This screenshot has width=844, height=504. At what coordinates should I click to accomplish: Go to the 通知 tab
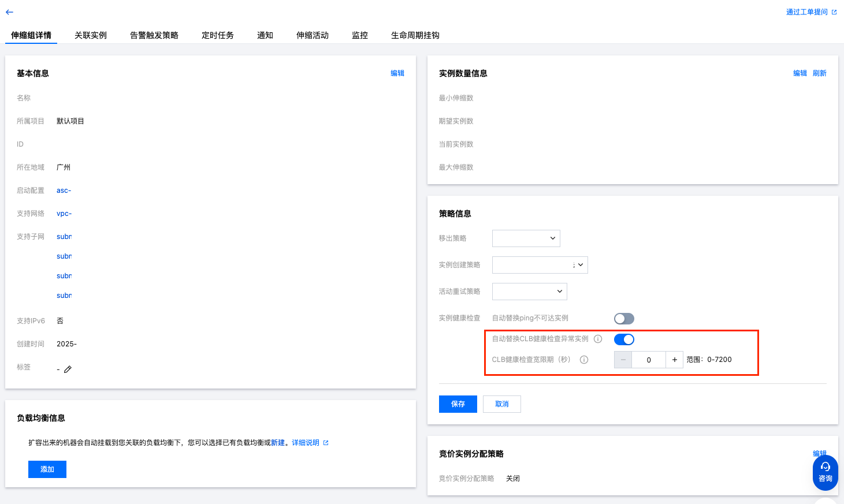coord(265,35)
